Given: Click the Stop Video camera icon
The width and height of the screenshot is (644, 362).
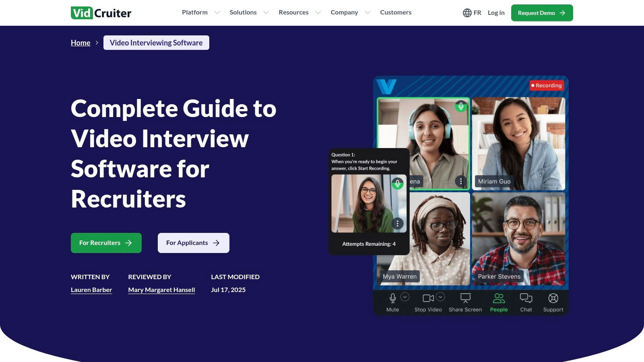Looking at the screenshot, I should point(428,298).
